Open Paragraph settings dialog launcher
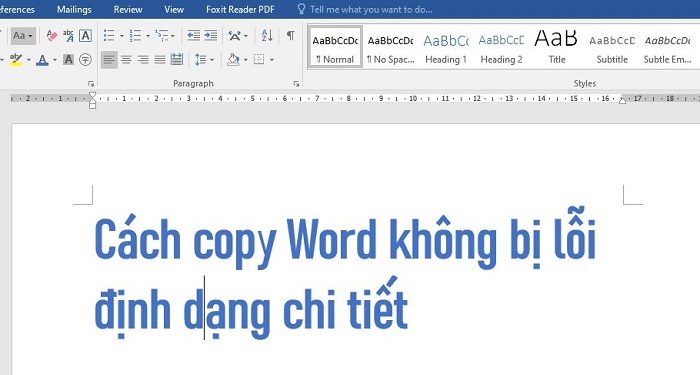 click(x=296, y=84)
